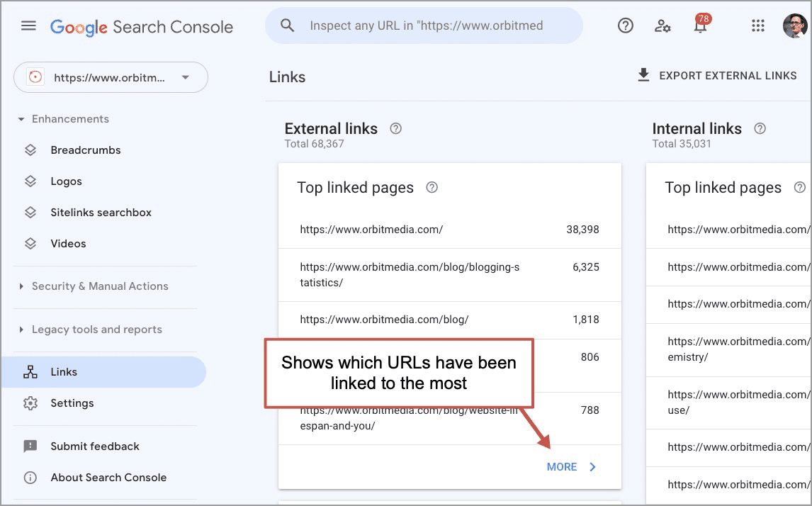The height and width of the screenshot is (506, 812).
Task: Click MORE in external Top linked pages
Action: pos(562,467)
